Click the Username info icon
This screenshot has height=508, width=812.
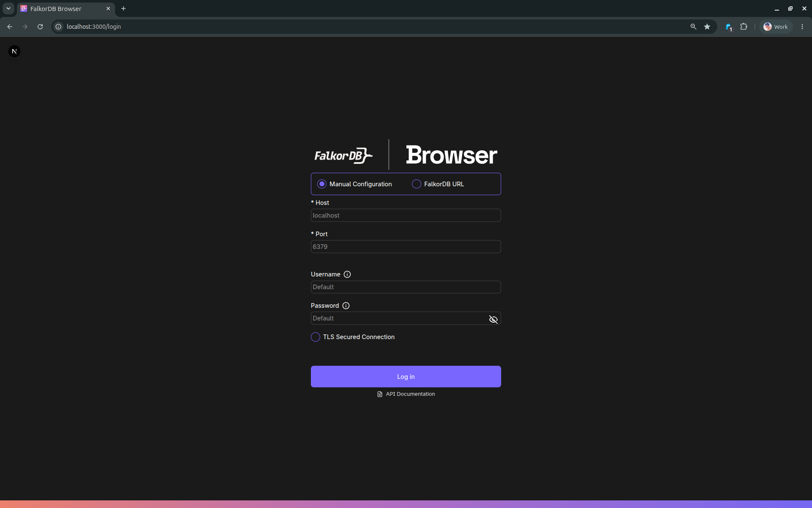point(347,274)
